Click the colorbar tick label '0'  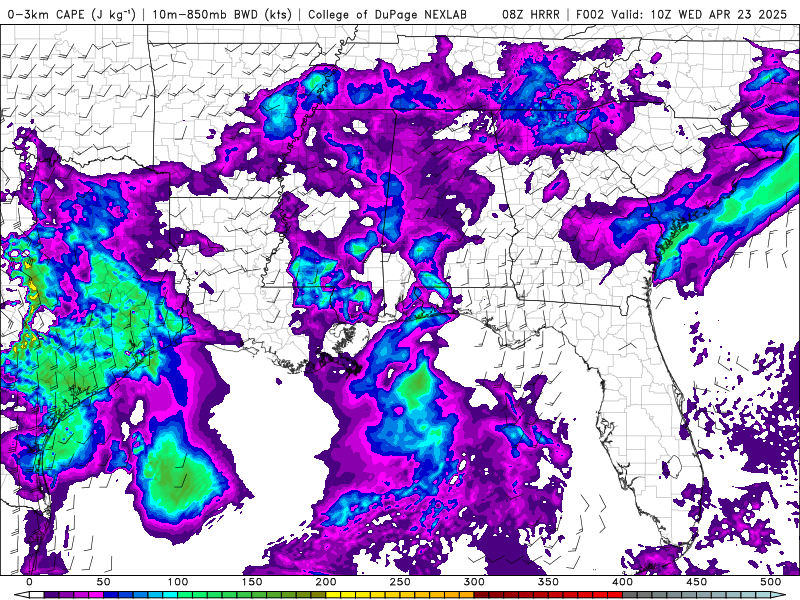point(30,582)
